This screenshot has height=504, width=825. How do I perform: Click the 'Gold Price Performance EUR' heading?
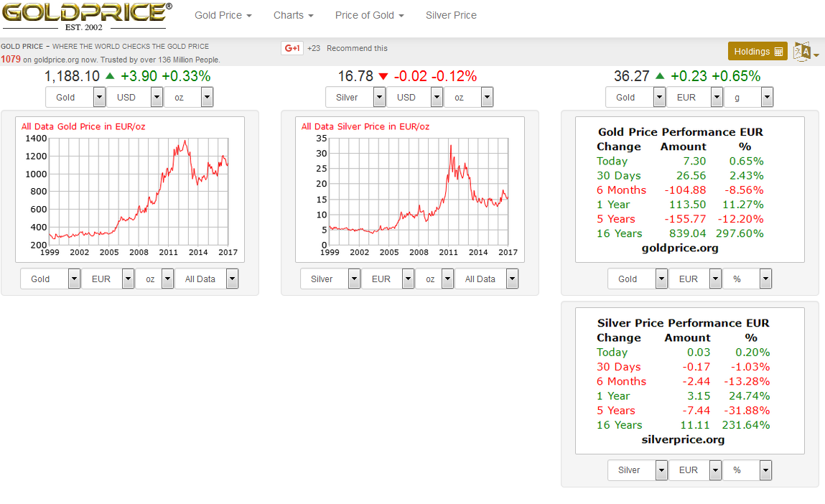[680, 132]
